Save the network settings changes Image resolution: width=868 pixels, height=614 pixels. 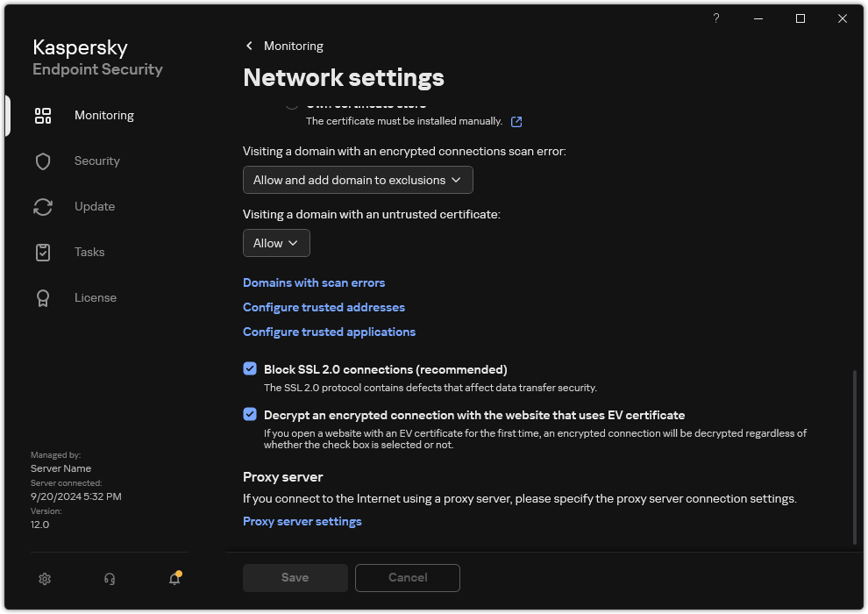295,577
